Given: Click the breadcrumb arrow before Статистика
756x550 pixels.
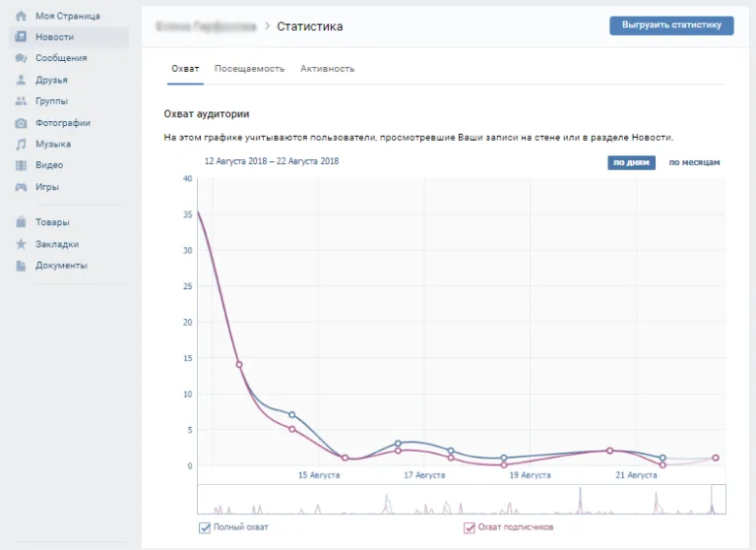Looking at the screenshot, I should point(268,26).
